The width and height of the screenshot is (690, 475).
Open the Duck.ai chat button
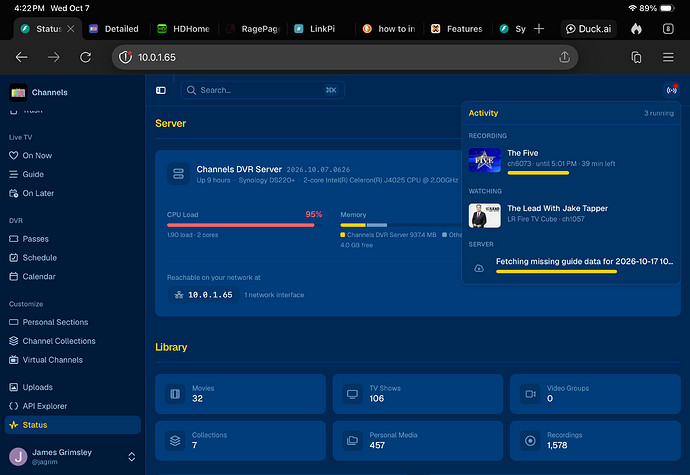coord(589,29)
